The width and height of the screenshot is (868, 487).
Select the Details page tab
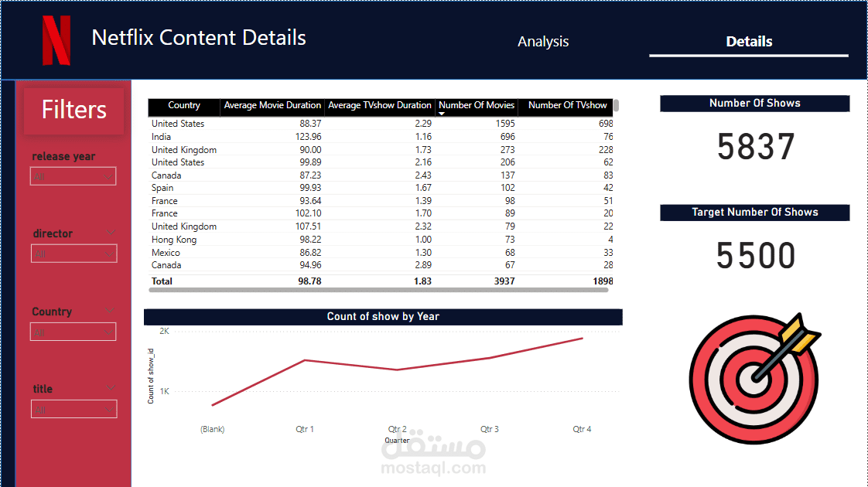point(749,42)
